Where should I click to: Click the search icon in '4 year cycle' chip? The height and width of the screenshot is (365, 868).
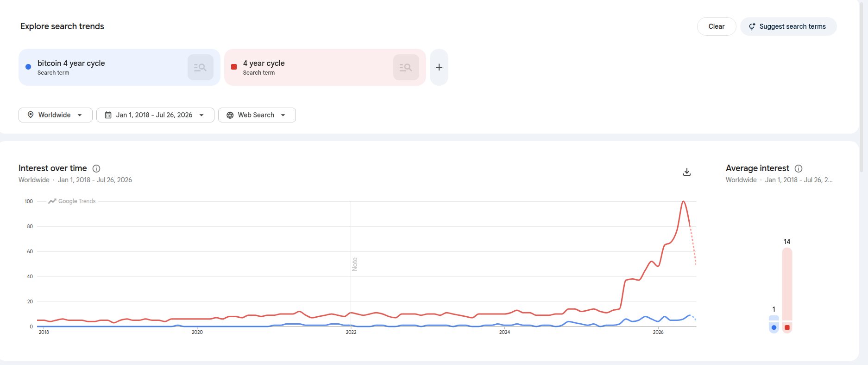click(406, 67)
